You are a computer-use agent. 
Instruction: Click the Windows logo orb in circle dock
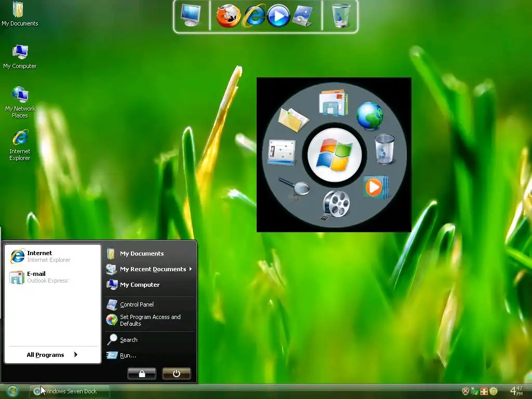tap(335, 155)
